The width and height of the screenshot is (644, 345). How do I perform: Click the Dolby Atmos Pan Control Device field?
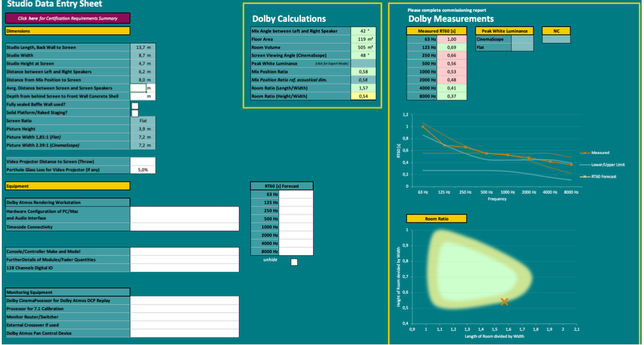tap(184, 333)
